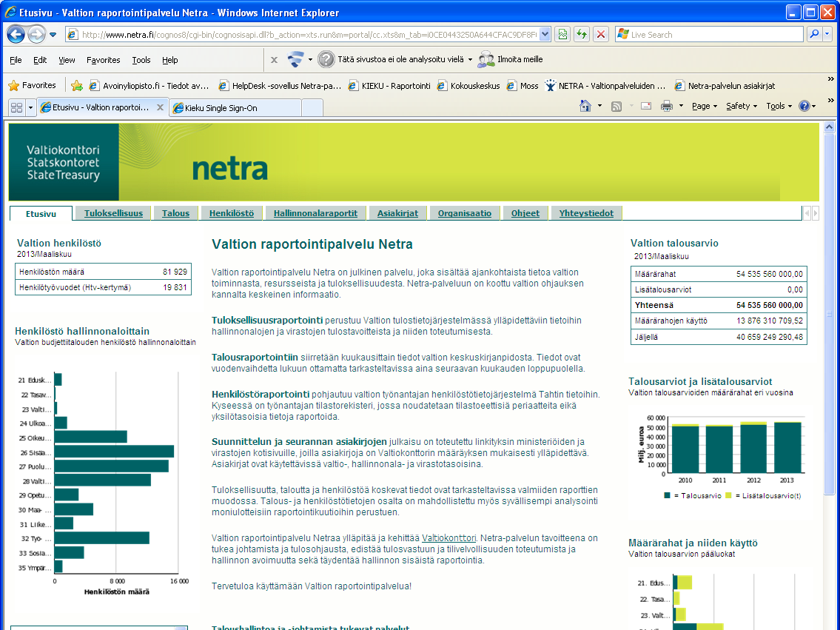840x630 pixels.
Task: Select the Organisaatio tab
Action: (x=465, y=213)
